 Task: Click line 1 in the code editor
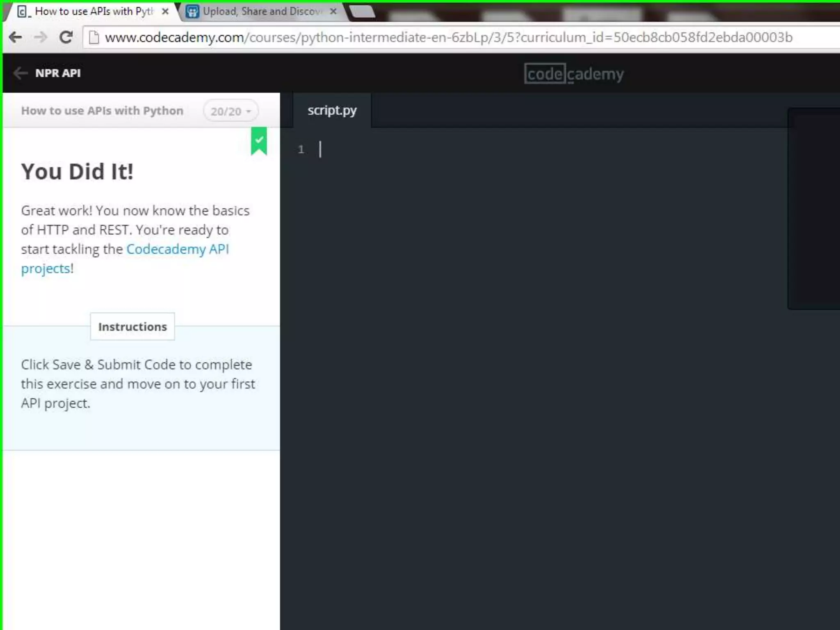click(550, 149)
